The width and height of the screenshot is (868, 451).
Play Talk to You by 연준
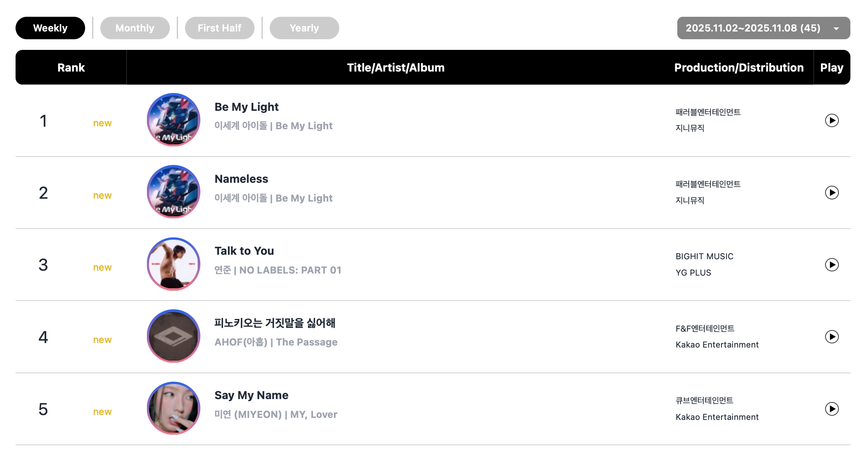[832, 265]
